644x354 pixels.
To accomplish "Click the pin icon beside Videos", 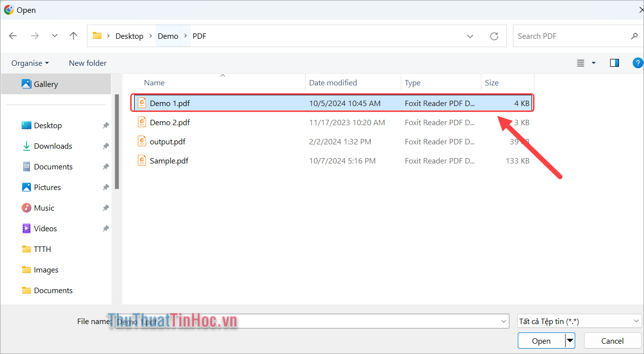I will (106, 229).
